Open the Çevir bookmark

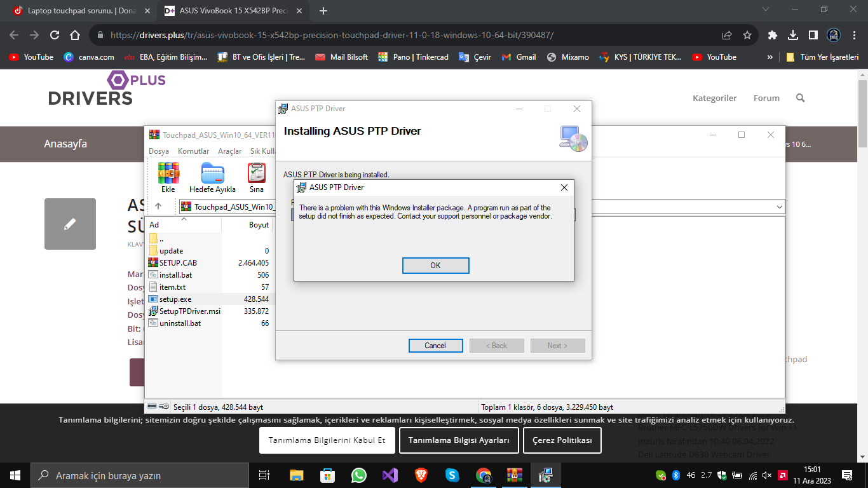tap(475, 57)
